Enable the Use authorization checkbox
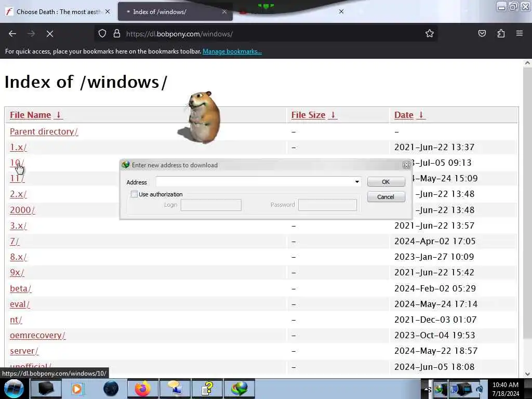 pos(135,194)
